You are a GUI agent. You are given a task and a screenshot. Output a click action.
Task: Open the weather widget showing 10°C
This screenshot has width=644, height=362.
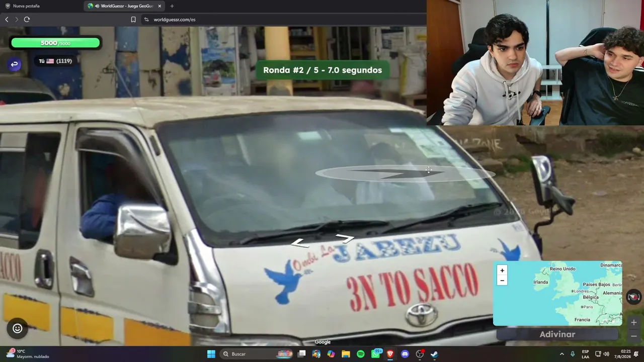point(28,354)
